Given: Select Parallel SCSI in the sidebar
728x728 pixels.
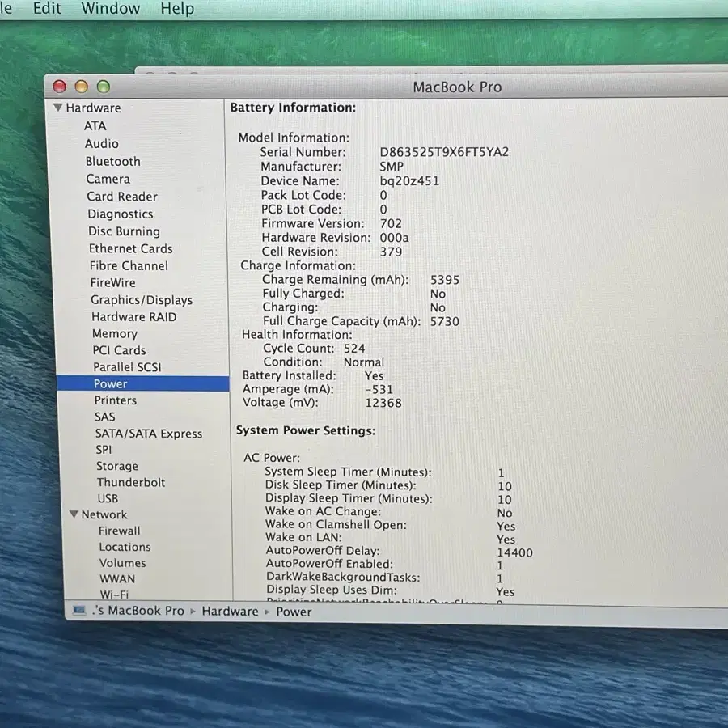Looking at the screenshot, I should 127,366.
